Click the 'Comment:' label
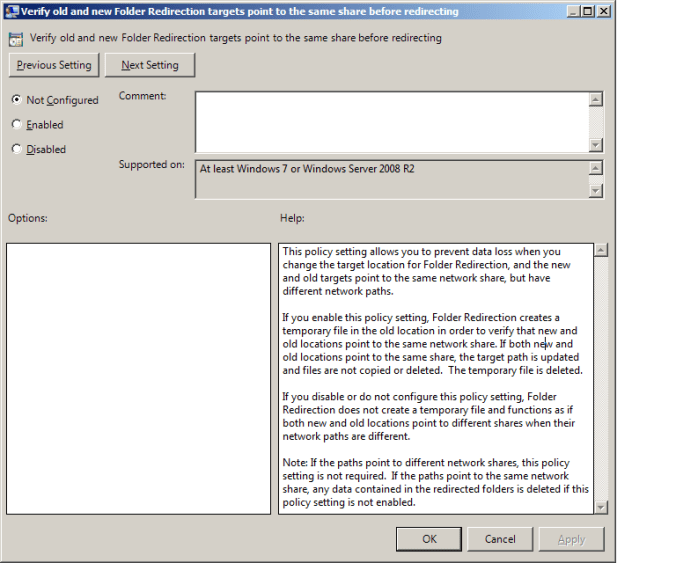Image resolution: width=676 pixels, height=563 pixels. click(142, 96)
